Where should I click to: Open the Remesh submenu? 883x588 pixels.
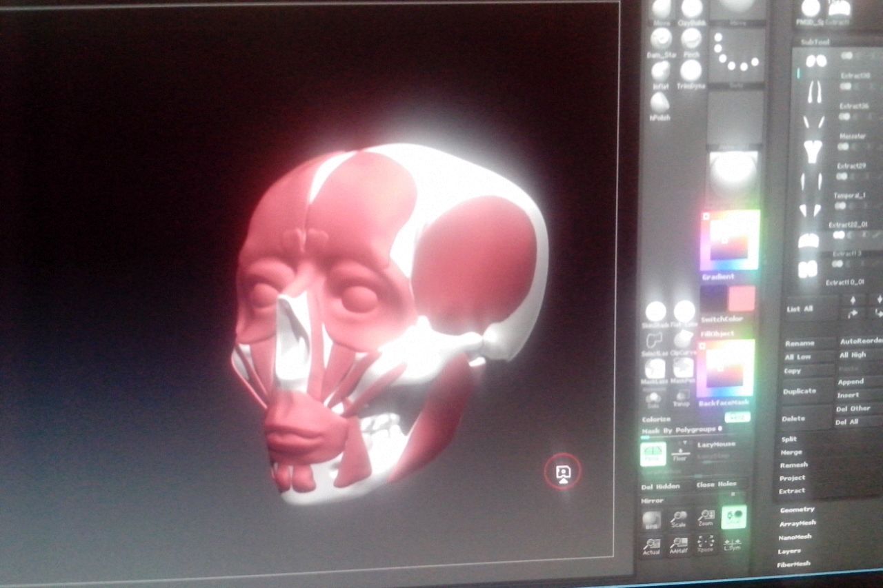coord(793,465)
